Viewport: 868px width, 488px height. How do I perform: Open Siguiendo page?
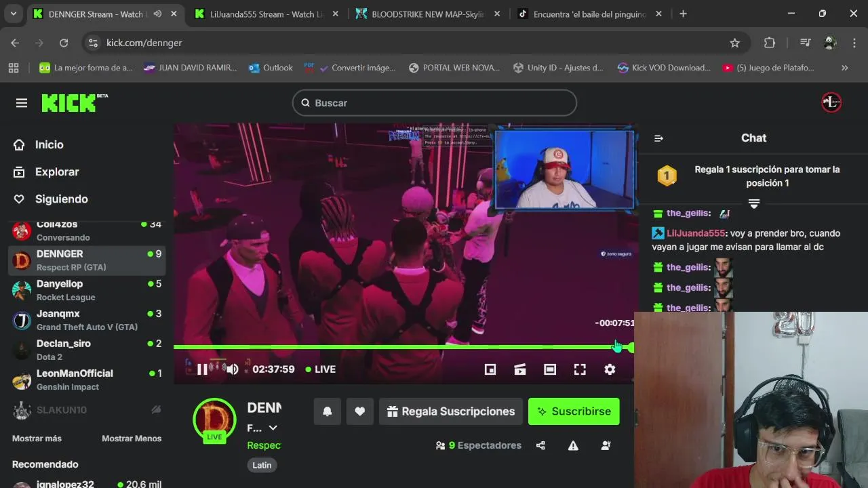[51, 199]
